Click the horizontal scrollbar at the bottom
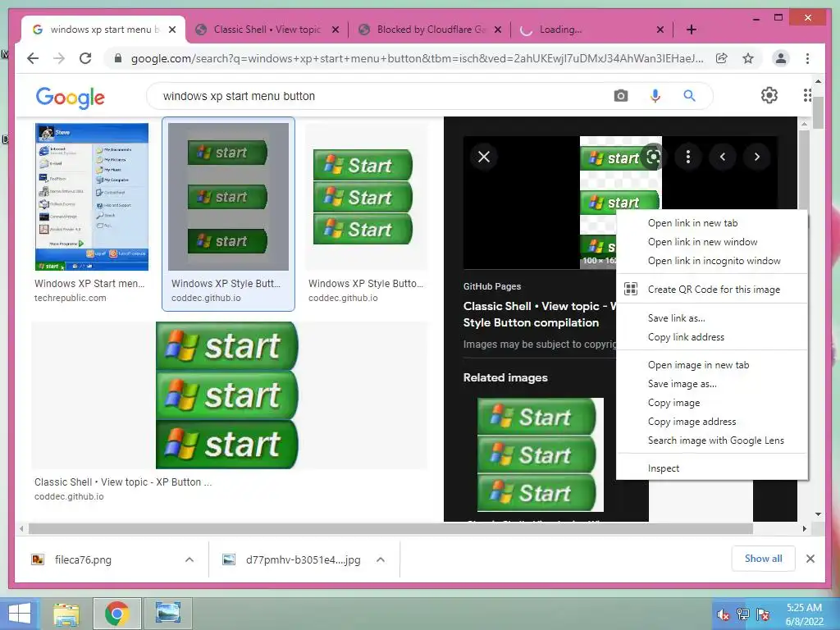Viewport: 840px width, 630px height. click(390, 528)
